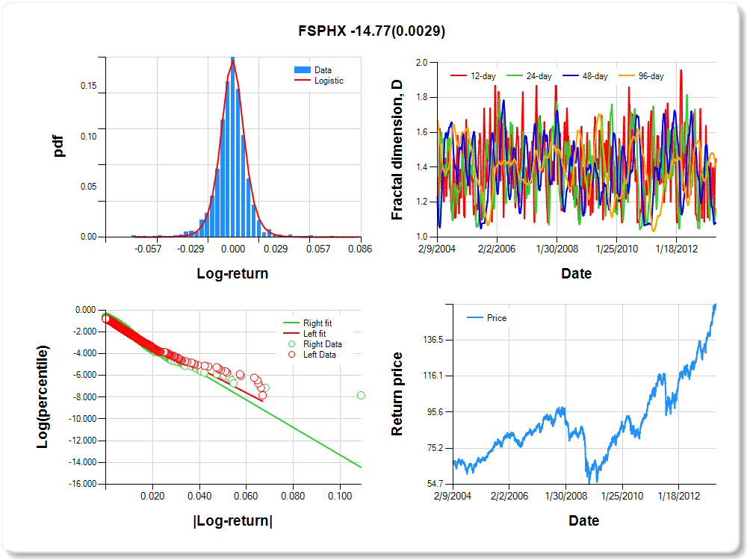Click the orange 96-day legend line
The width and height of the screenshot is (747, 560).
tap(627, 75)
